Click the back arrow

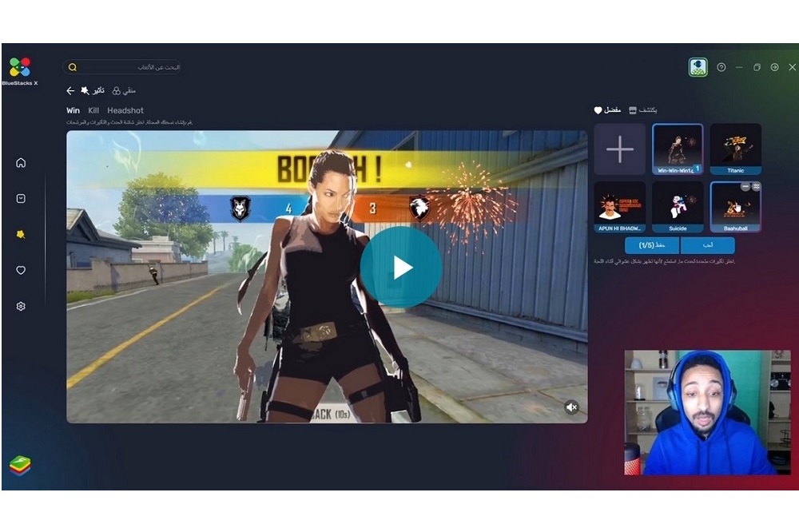click(x=70, y=91)
